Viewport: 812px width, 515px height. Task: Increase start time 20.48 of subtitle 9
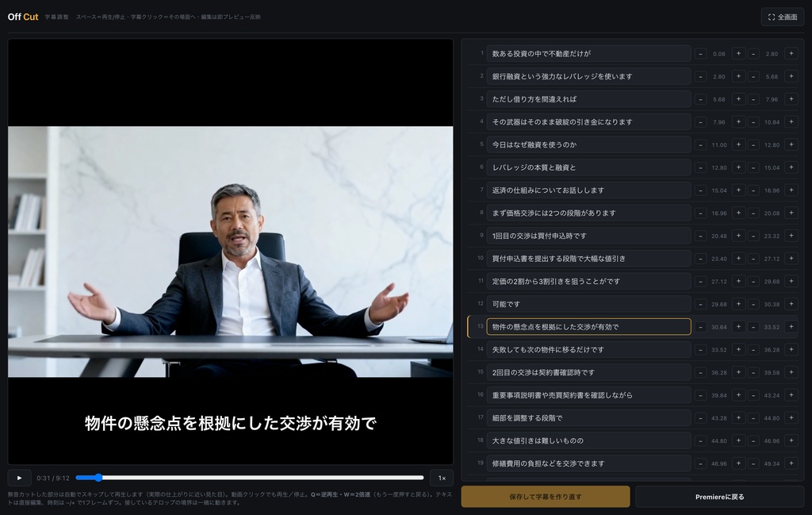pos(738,236)
